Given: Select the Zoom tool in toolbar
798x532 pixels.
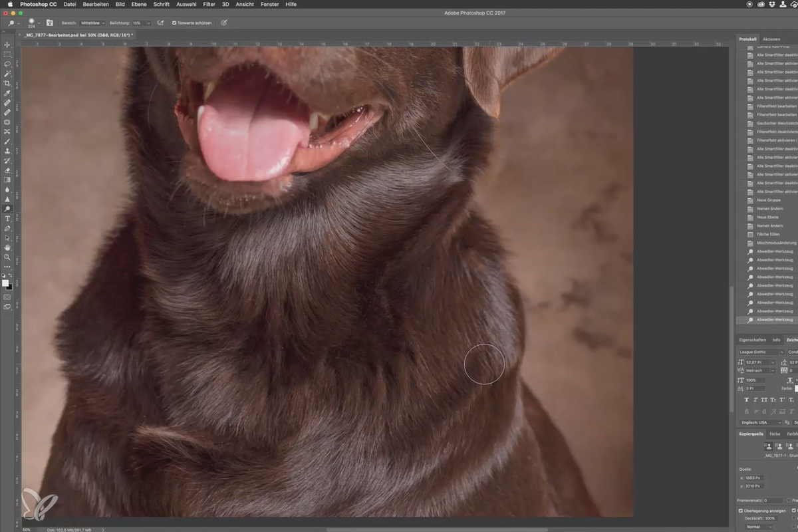Looking at the screenshot, I should point(7,257).
